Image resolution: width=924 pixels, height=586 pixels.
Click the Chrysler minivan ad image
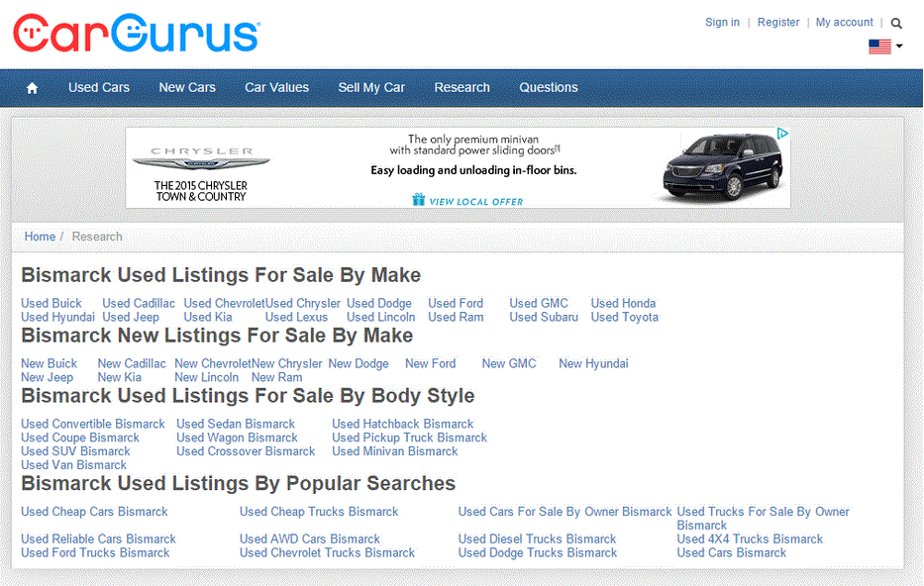click(723, 166)
